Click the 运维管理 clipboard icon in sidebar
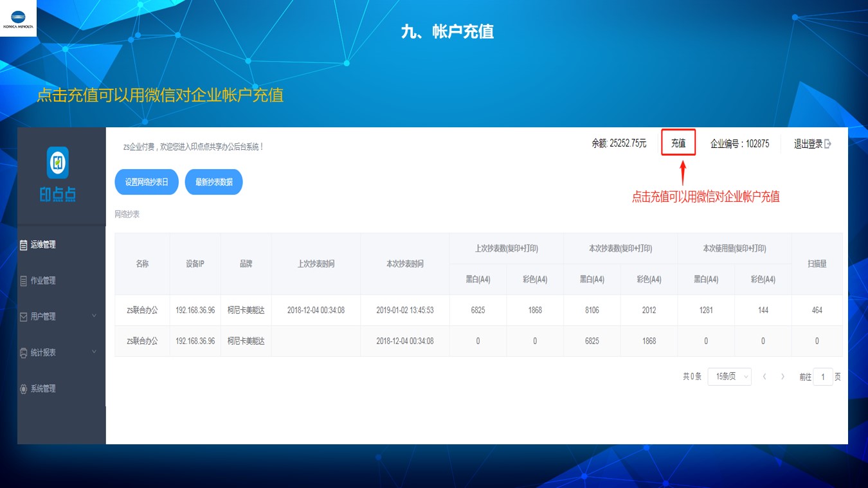The image size is (868, 488). (x=24, y=245)
